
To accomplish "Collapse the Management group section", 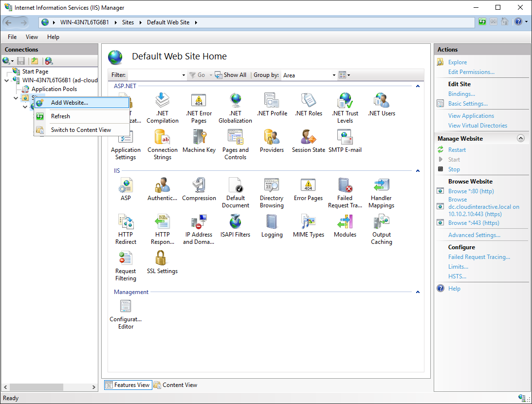I will pos(418,292).
